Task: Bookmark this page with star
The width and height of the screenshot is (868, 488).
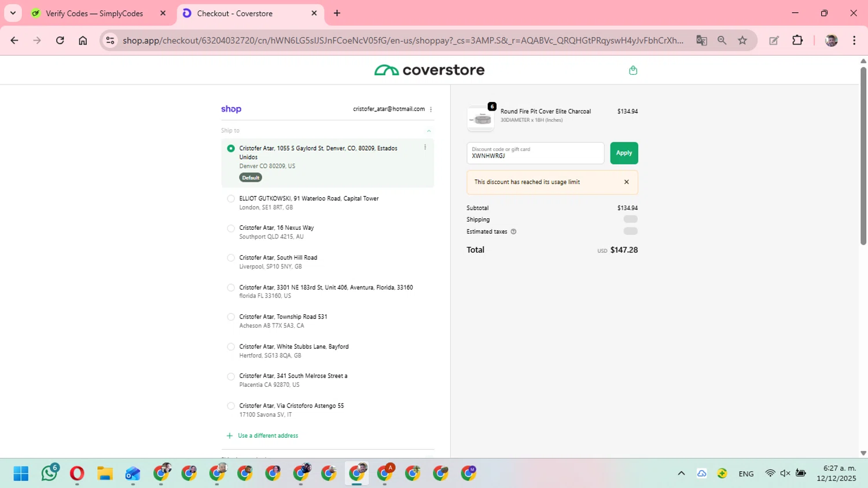Action: point(742,40)
